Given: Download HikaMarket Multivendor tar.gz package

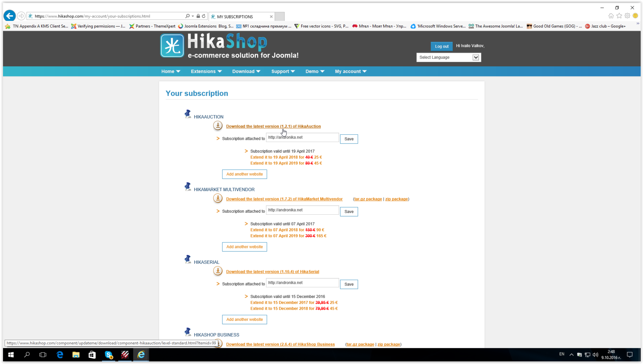Looking at the screenshot, I should coord(368,199).
